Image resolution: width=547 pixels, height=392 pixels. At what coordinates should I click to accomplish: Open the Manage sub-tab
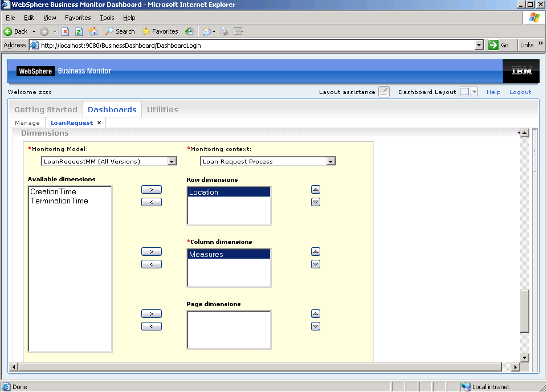tap(27, 122)
